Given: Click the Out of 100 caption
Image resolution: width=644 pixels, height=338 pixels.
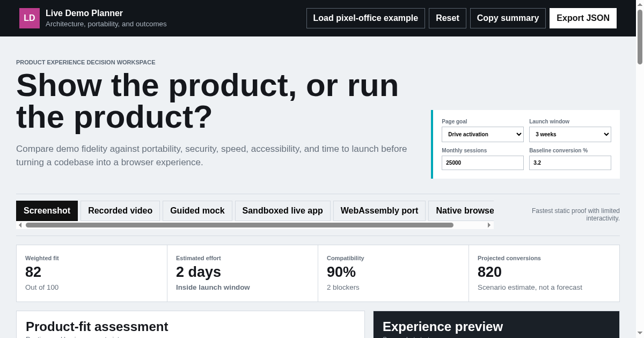Looking at the screenshot, I should pyautogui.click(x=42, y=288).
